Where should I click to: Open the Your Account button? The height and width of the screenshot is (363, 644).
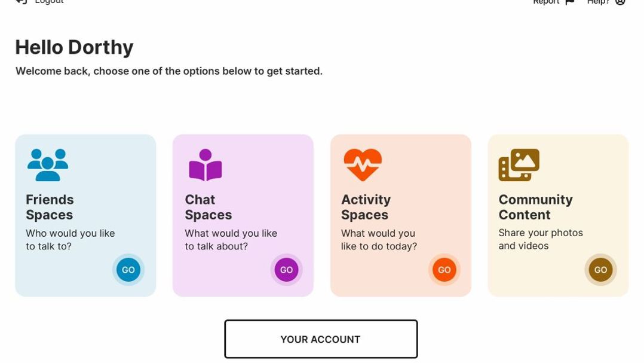pyautogui.click(x=321, y=339)
